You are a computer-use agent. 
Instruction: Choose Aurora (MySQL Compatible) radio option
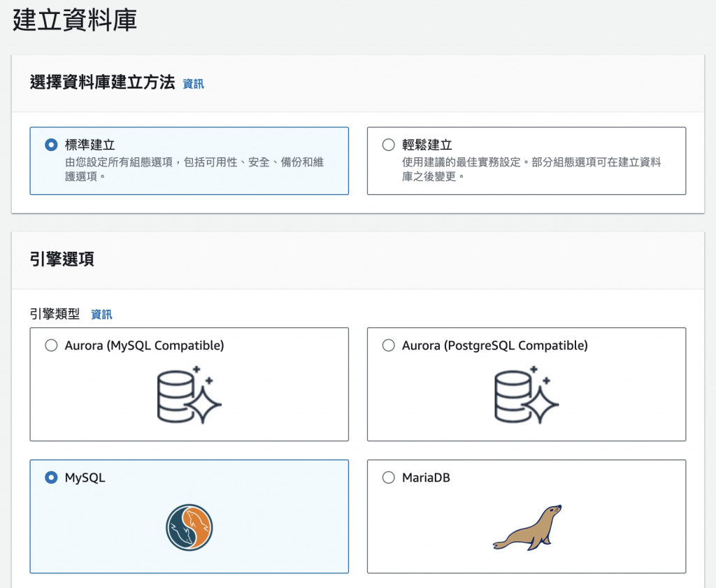pyautogui.click(x=51, y=345)
